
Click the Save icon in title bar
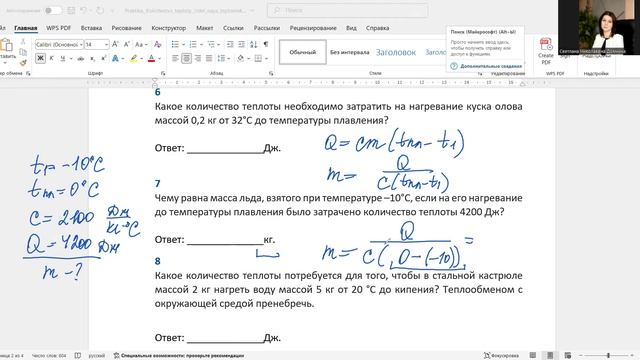point(71,10)
